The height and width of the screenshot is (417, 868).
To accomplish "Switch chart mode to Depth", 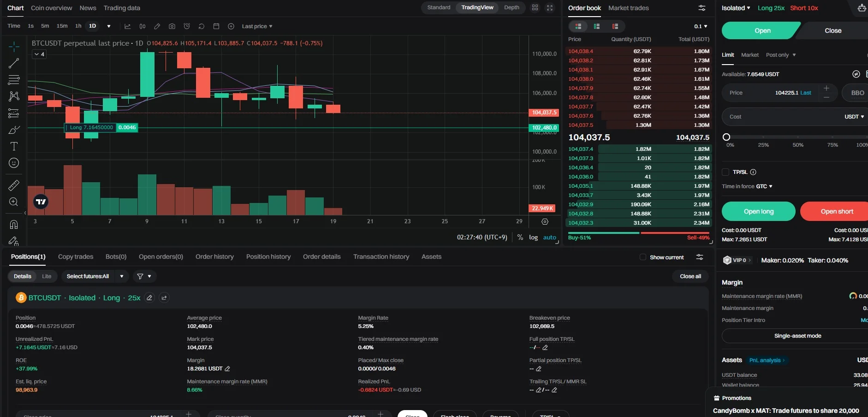I will 511,7.
